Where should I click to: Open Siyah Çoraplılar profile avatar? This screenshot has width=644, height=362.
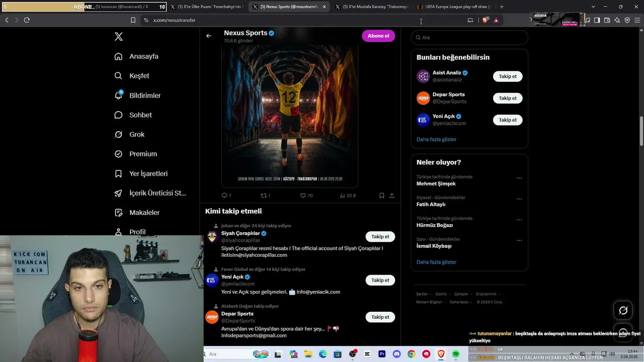(x=212, y=237)
